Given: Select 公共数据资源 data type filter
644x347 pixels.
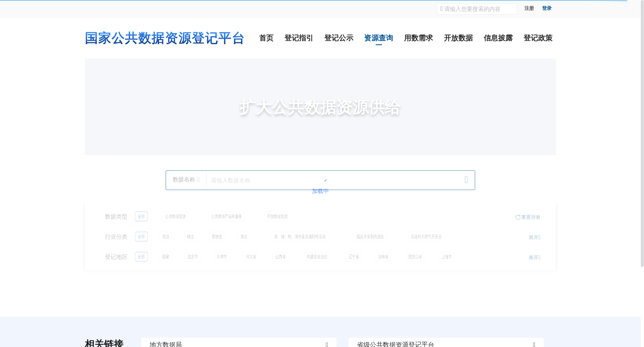Looking at the screenshot, I should [x=175, y=216].
